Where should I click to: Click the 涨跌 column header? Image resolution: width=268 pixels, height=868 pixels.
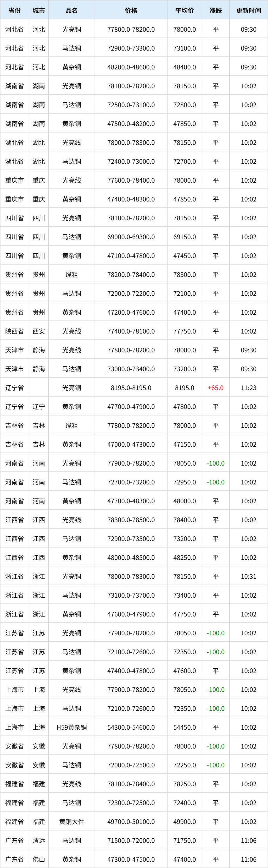pos(215,10)
